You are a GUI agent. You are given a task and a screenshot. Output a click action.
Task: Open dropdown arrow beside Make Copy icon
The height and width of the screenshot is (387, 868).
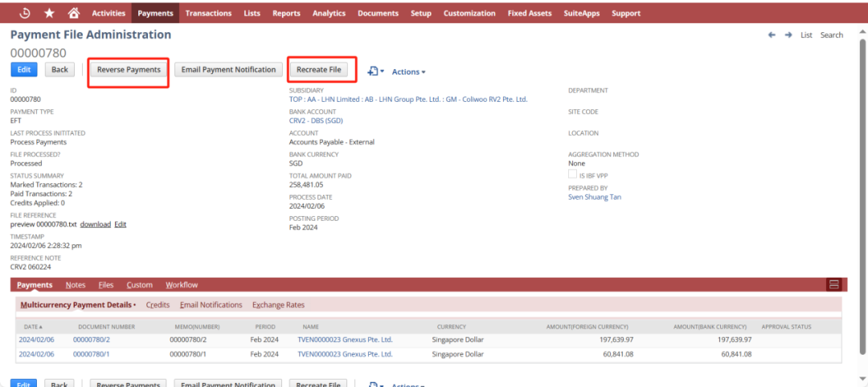[x=382, y=72]
